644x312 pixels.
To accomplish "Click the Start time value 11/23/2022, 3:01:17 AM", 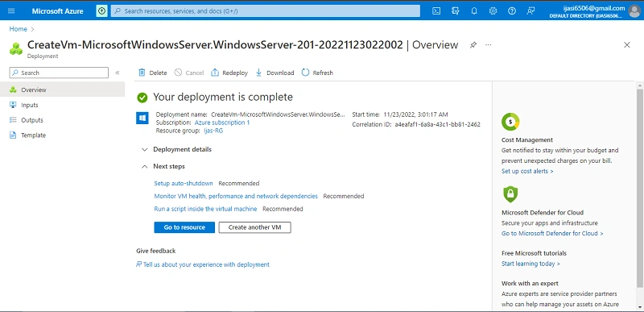I will point(415,114).
